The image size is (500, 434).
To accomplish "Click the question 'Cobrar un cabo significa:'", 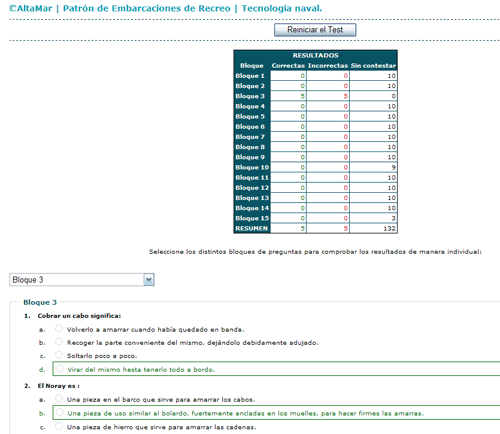I will (79, 316).
